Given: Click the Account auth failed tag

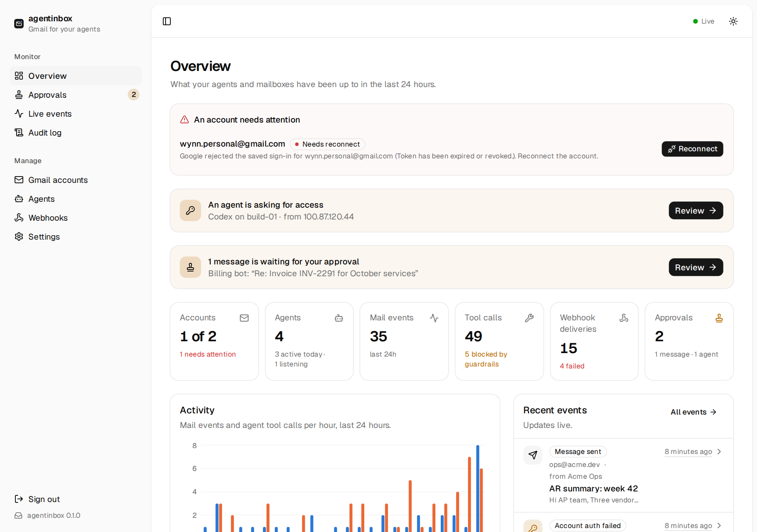Looking at the screenshot, I should (x=587, y=526).
